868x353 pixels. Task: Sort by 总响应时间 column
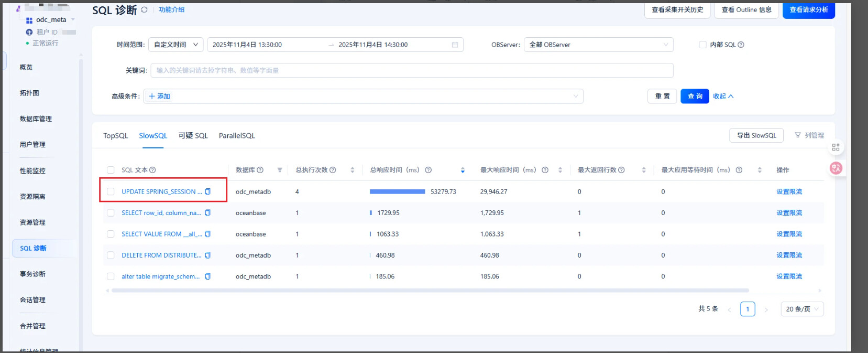click(463, 170)
